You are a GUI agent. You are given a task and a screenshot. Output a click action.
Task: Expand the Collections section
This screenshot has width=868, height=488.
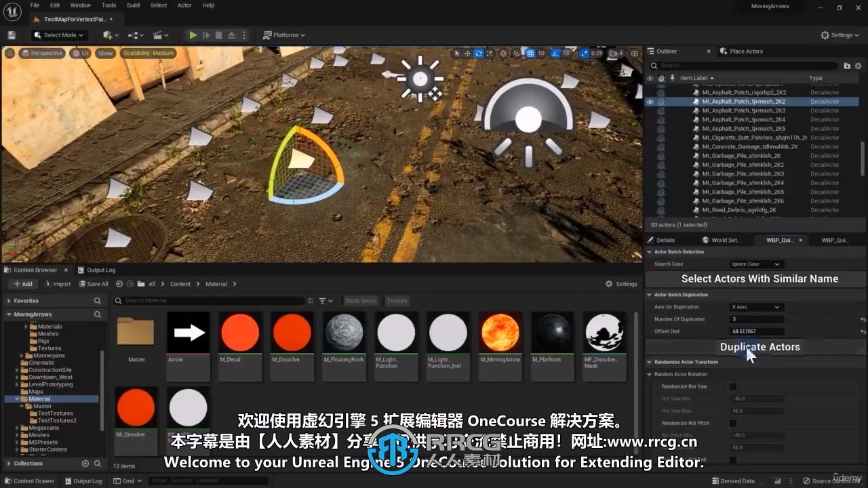tap(9, 464)
